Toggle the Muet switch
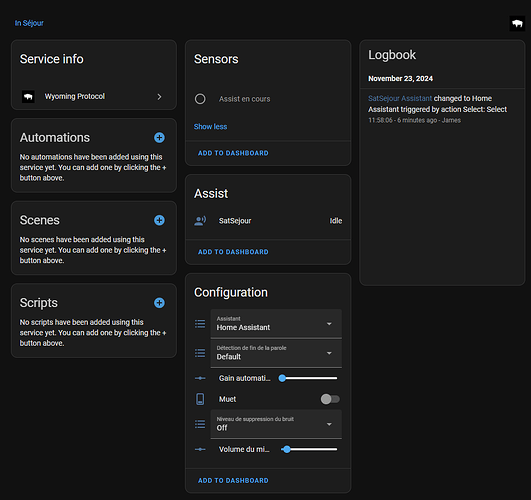The image size is (531, 500). tap(330, 399)
